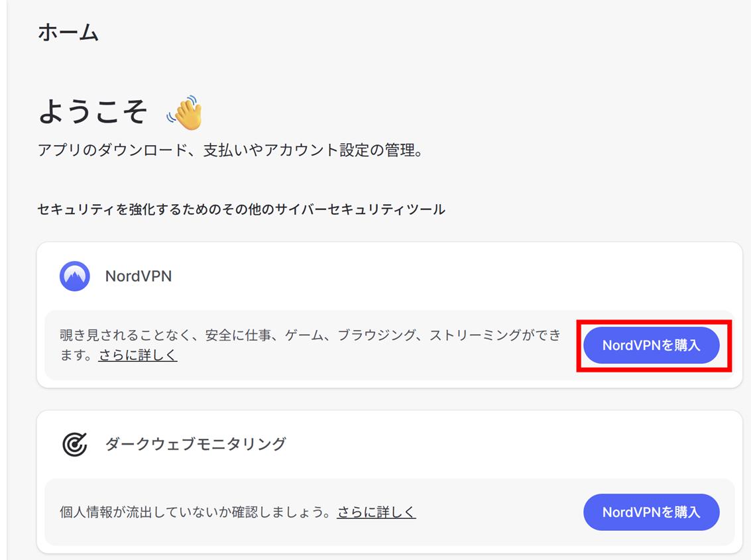751x560 pixels.
Task: Open さらに詳しく link about personal data leaks
Action: (376, 512)
